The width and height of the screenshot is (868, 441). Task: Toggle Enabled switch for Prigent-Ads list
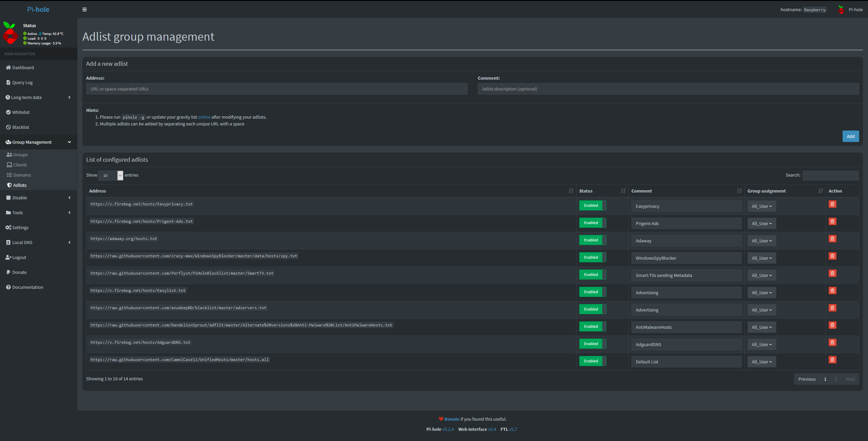[x=592, y=223]
